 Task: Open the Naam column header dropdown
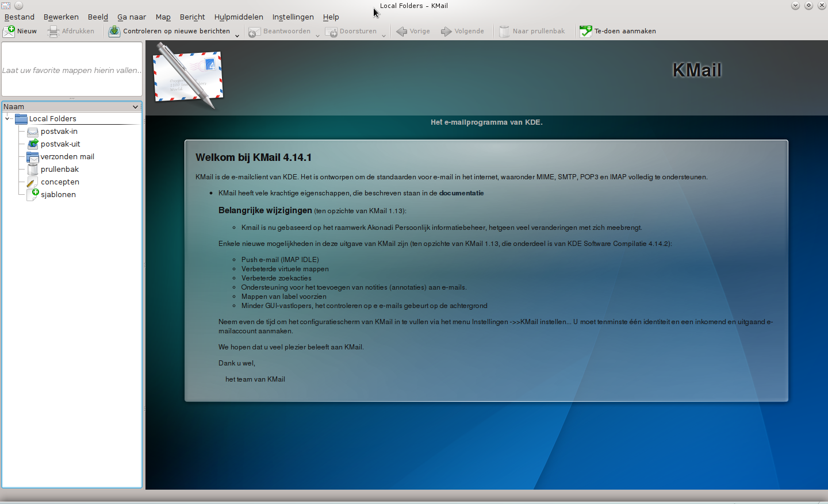click(135, 107)
